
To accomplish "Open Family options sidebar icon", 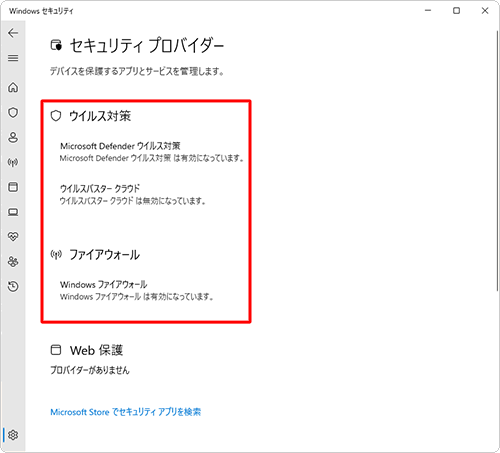I will click(13, 262).
